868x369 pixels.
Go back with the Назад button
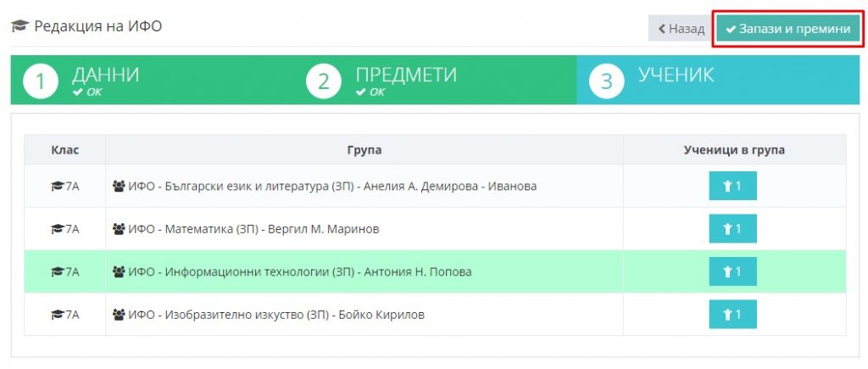coord(682,29)
